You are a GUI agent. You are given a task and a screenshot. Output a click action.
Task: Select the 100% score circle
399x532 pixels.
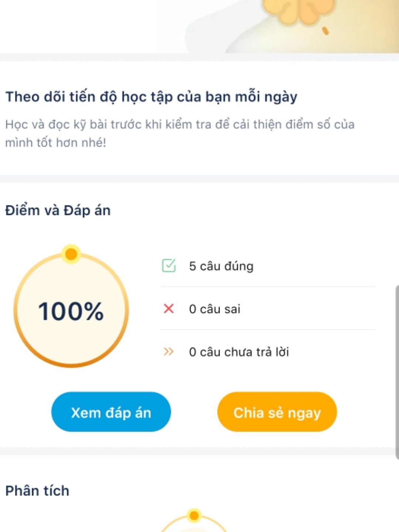pos(71,310)
